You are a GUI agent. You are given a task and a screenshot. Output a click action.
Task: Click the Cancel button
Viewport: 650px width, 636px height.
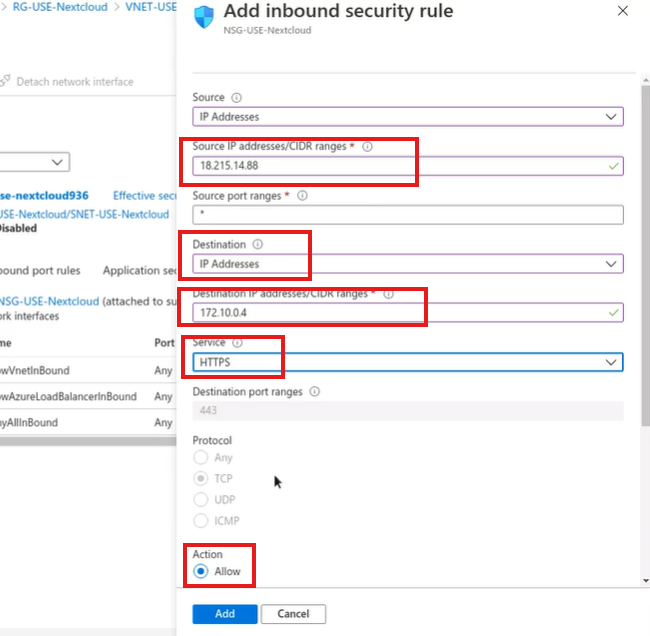coord(293,614)
